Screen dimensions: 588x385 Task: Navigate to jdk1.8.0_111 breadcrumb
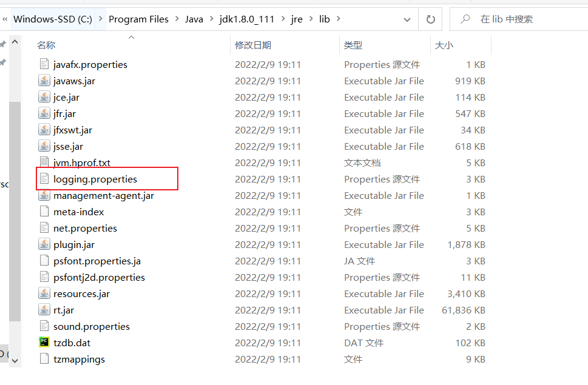[247, 19]
